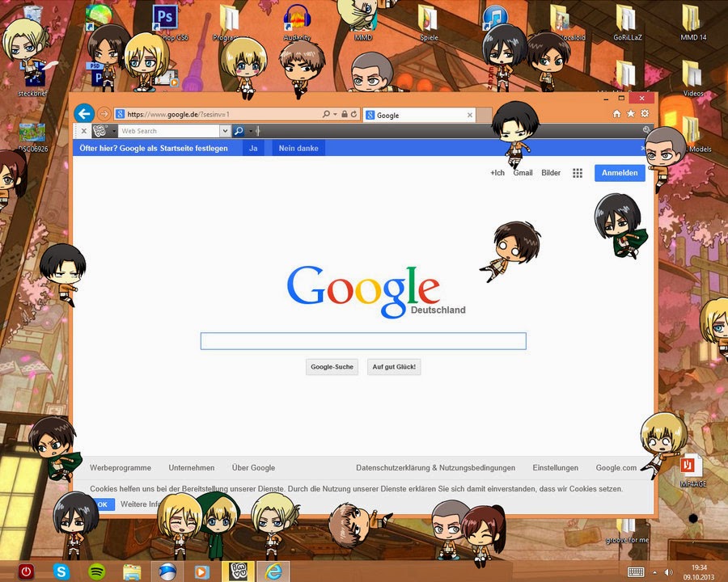Open browser tools gear icon
Image resolution: width=728 pixels, height=582 pixels.
[645, 114]
